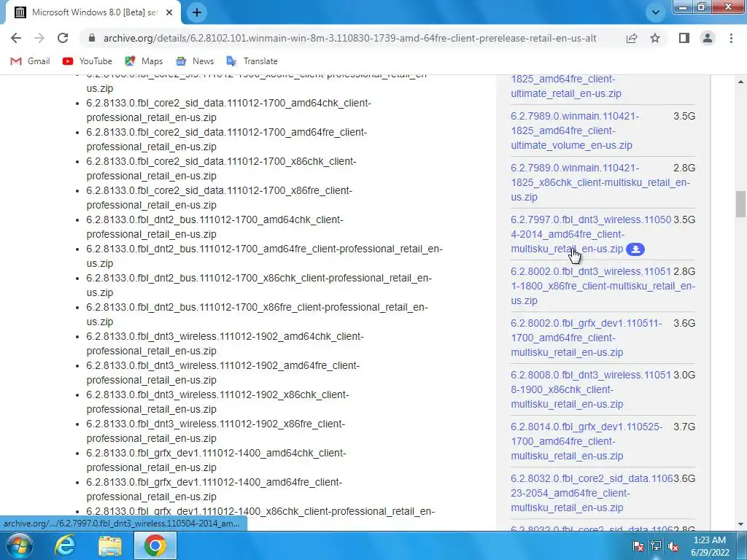Open network tray icon
This screenshot has height=560, width=747.
656,545
